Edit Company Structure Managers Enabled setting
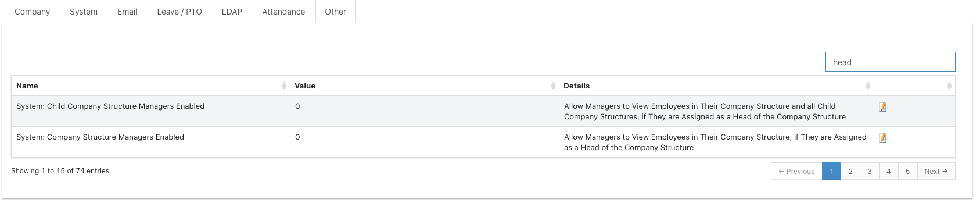This screenshot has height=217, width=980. tap(883, 138)
